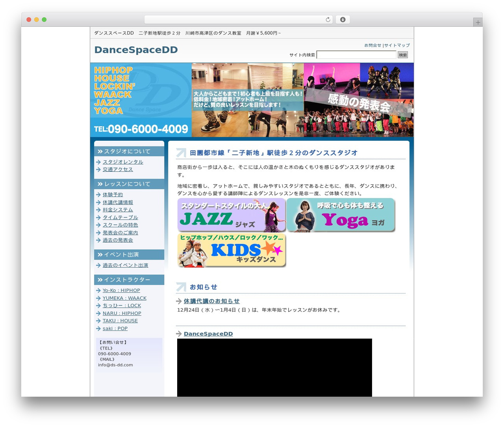504x427 pixels.
Task: Open the お問合せ link in header
Action: coord(372,45)
